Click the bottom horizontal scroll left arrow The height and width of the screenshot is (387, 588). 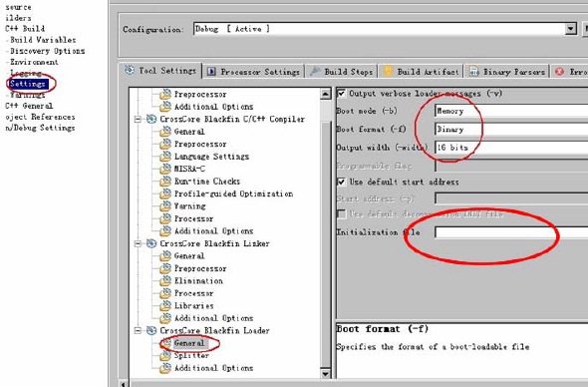point(124,384)
